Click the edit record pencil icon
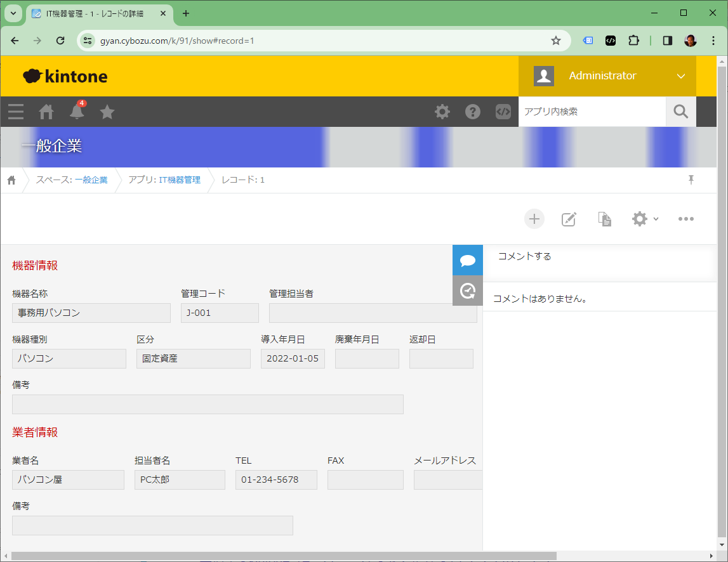This screenshot has width=728, height=562. pyautogui.click(x=569, y=219)
